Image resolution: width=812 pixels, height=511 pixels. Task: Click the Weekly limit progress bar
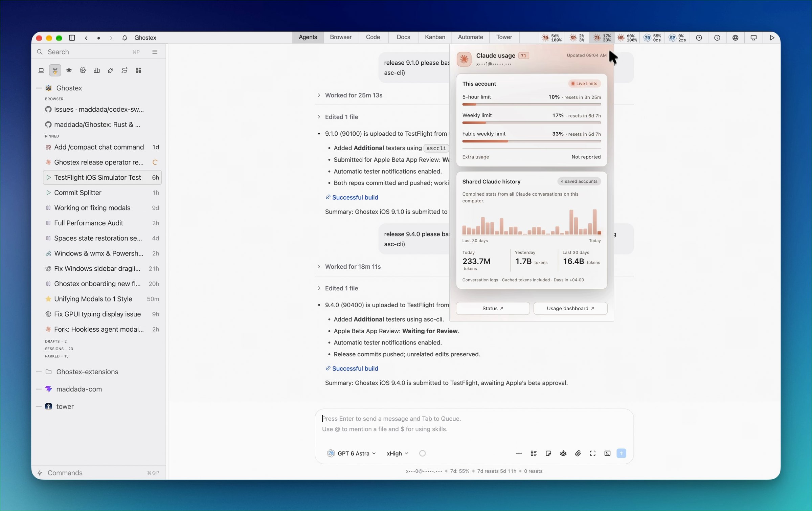click(532, 123)
